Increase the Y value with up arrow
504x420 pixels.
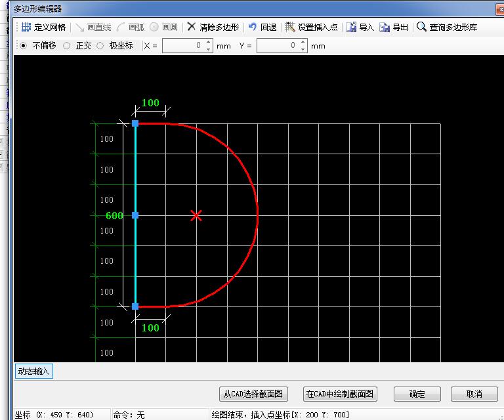[303, 42]
